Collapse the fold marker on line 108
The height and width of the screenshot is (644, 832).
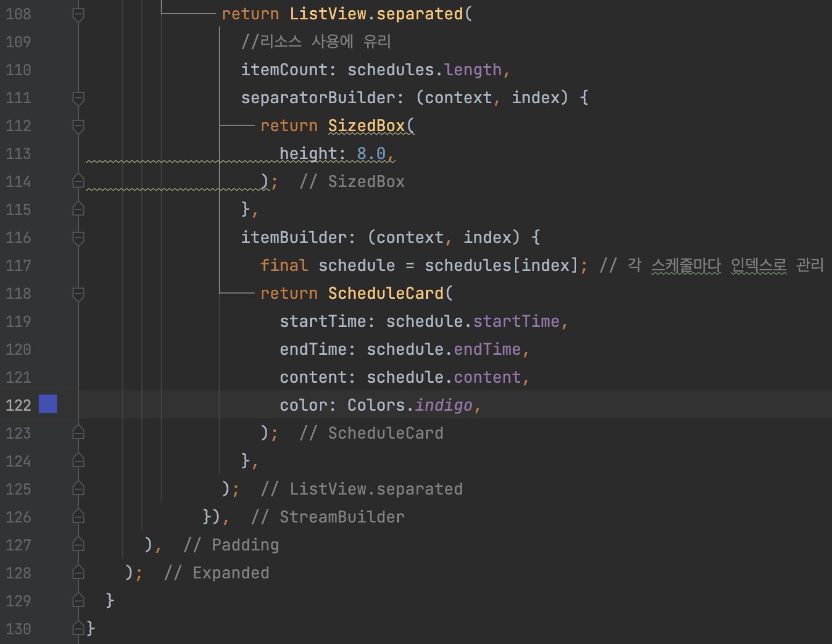[x=78, y=15]
